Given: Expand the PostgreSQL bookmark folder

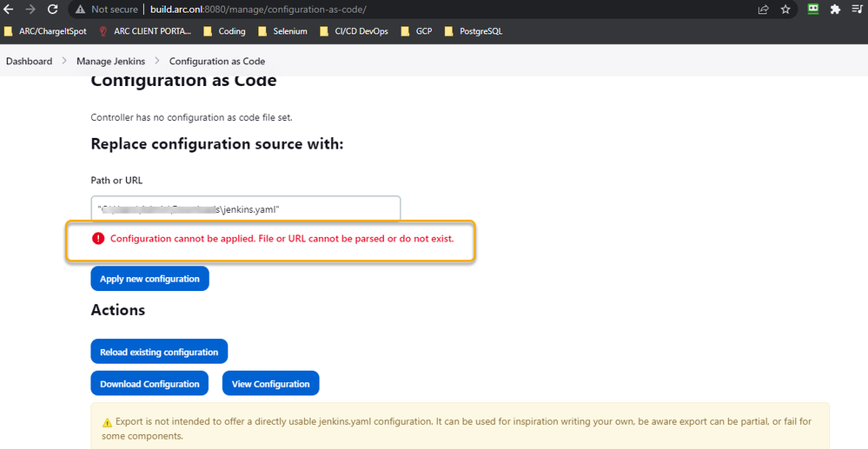Looking at the screenshot, I should pyautogui.click(x=474, y=31).
